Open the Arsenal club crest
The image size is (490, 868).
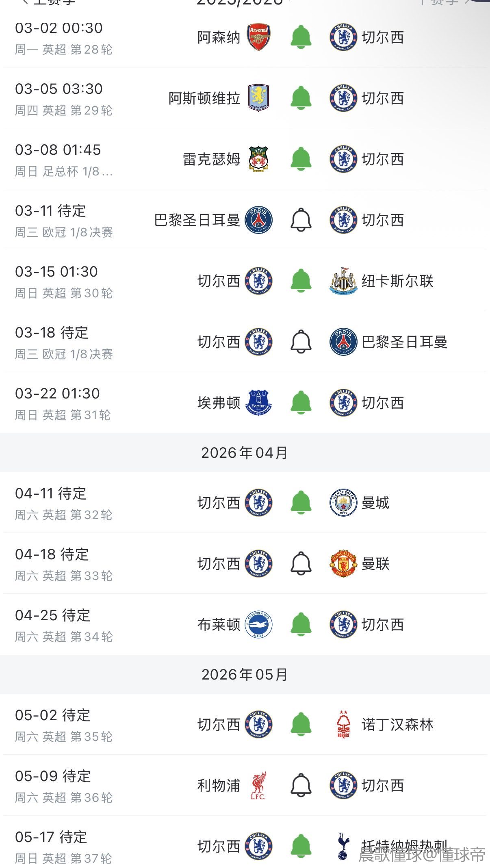(259, 37)
